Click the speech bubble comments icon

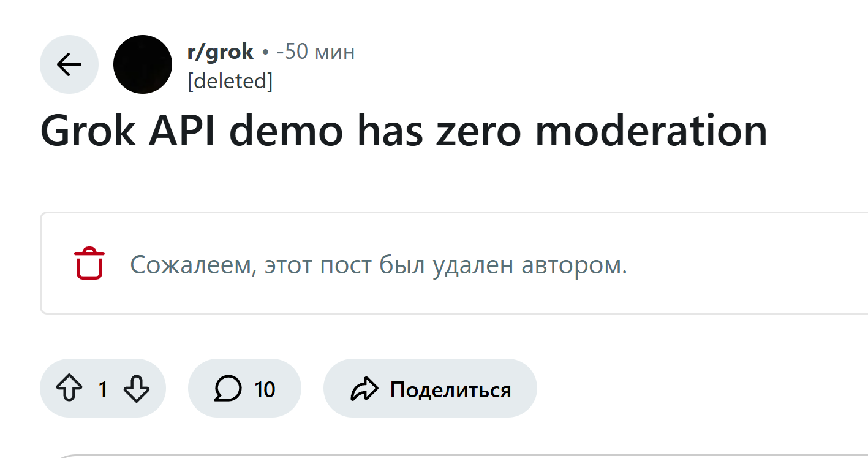(228, 389)
